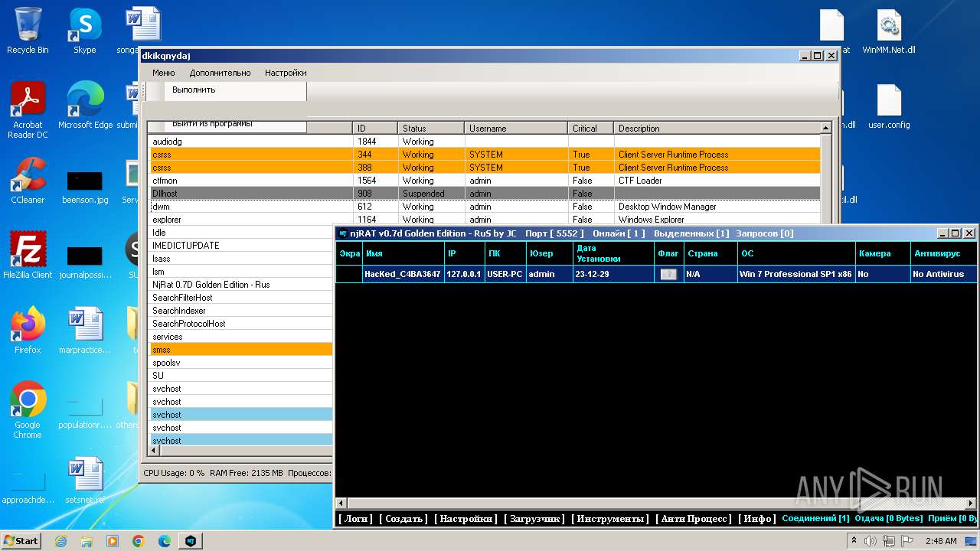Launch Skype from the desktop
The height and width of the screenshot is (551, 980).
coord(84,31)
